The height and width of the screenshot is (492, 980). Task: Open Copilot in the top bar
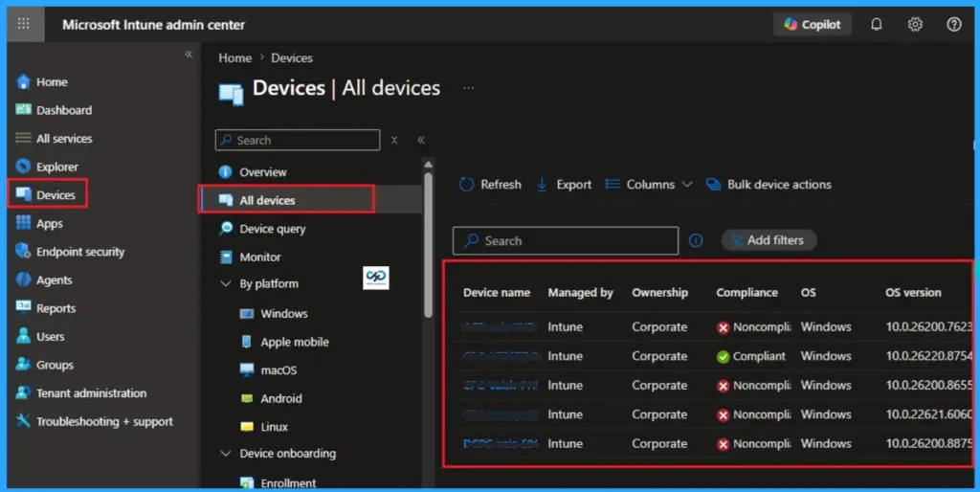tap(812, 24)
